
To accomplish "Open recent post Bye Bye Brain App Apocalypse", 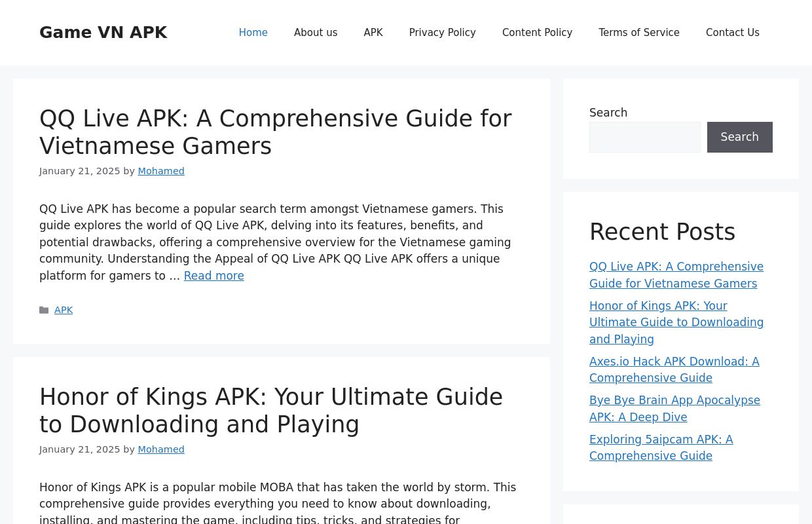I will (674, 409).
